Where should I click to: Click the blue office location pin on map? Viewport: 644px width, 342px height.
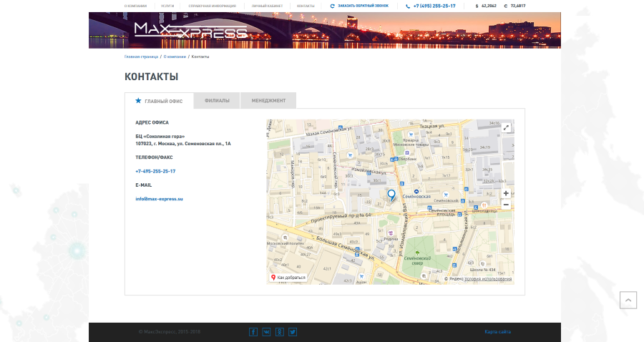point(391,195)
